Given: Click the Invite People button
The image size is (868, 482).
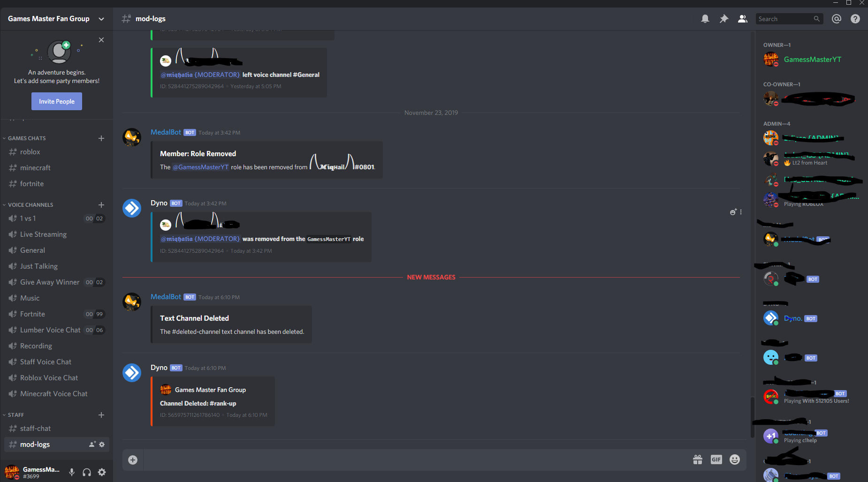Looking at the screenshot, I should (57, 101).
